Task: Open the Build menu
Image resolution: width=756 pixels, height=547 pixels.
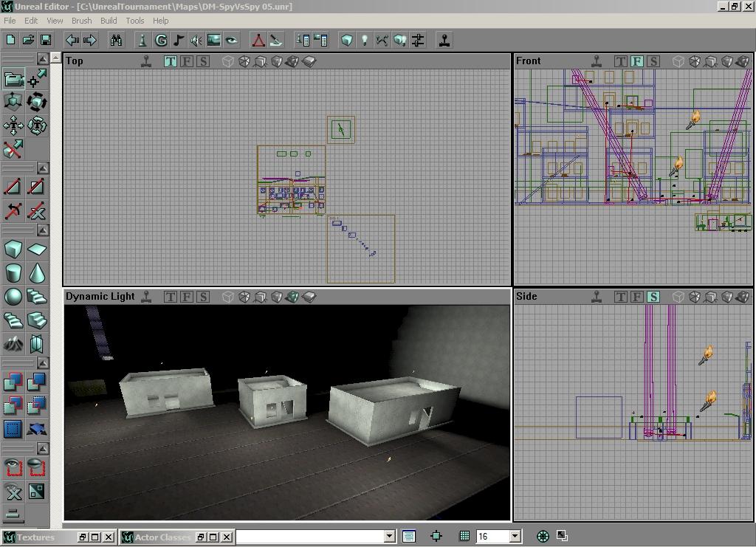Action: click(109, 21)
